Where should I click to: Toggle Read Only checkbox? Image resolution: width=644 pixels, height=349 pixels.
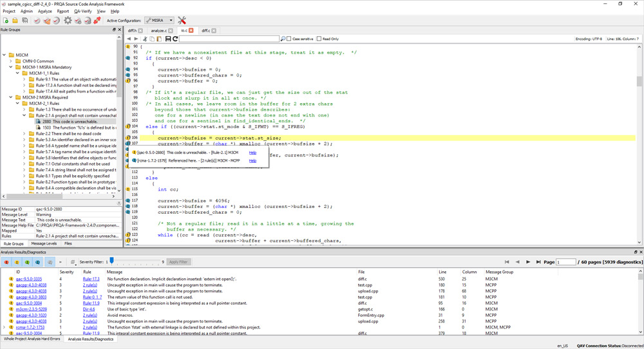[x=319, y=39]
